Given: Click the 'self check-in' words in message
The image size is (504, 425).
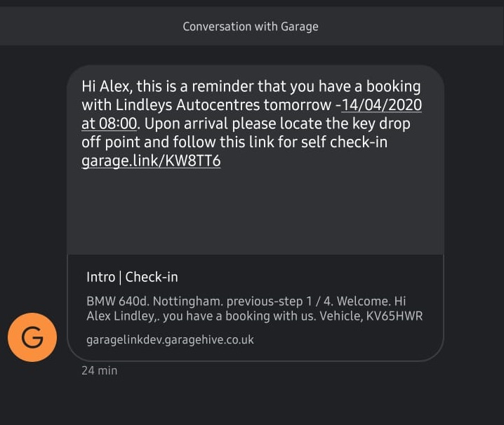Looking at the screenshot, I should pos(344,142).
